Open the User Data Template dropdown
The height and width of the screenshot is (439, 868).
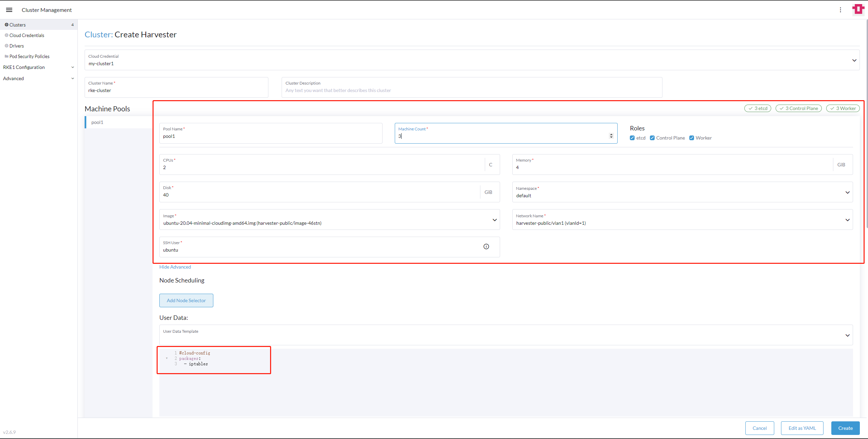[x=506, y=335]
